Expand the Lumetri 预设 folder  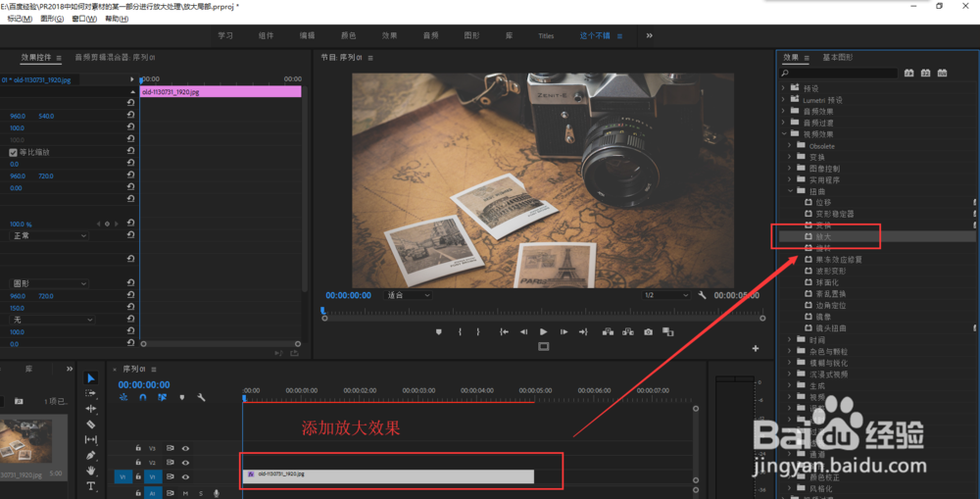pos(783,100)
